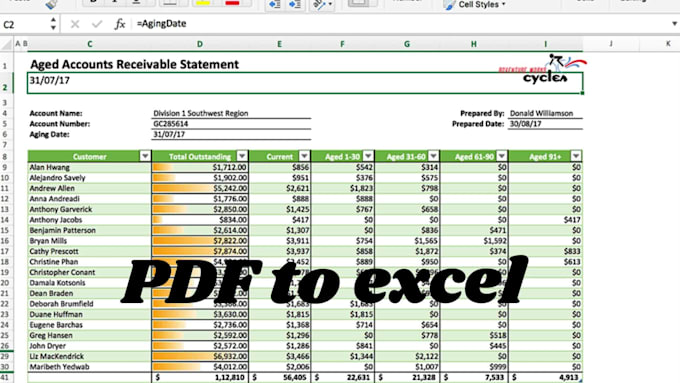Click the Select All corner triangle
Screen dimensions: 680x383
[7, 44]
